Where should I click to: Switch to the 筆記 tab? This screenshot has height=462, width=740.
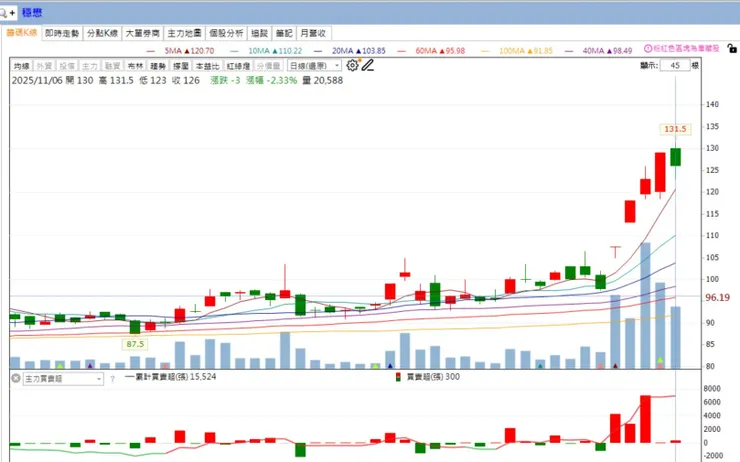pyautogui.click(x=284, y=33)
